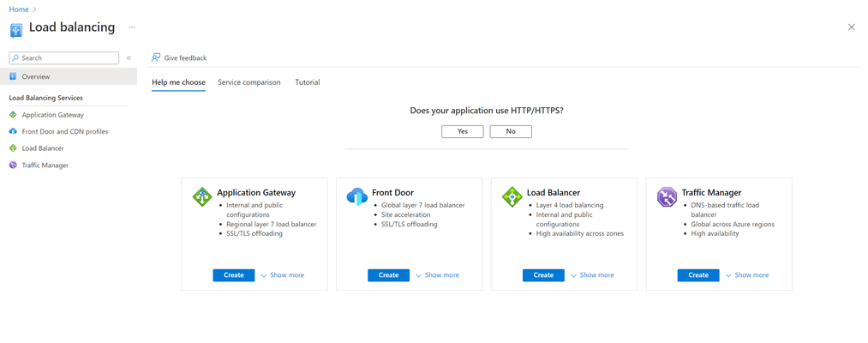Expand Show more on Load Balancer card
The height and width of the screenshot is (343, 868).
coord(592,275)
